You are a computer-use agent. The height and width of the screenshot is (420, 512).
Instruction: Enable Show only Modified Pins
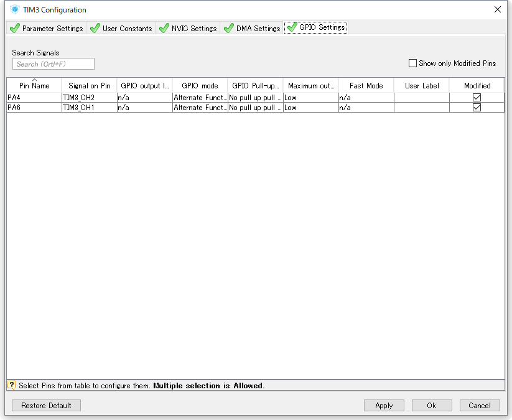click(x=412, y=63)
